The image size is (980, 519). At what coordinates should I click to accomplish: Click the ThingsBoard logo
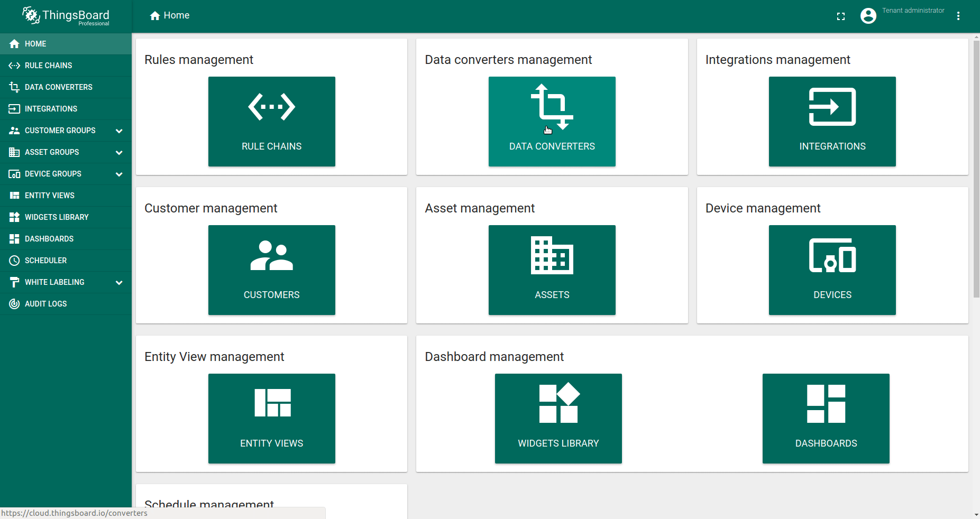click(66, 16)
